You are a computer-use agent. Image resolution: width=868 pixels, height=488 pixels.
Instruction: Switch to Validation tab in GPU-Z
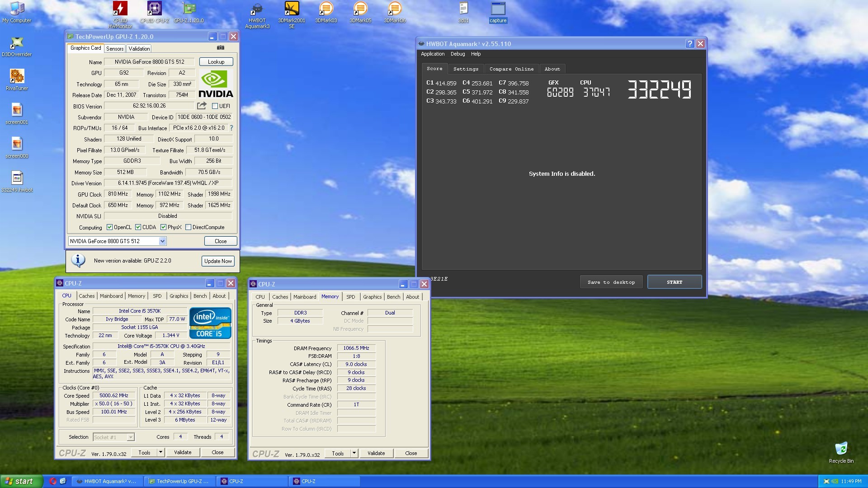[x=139, y=49]
